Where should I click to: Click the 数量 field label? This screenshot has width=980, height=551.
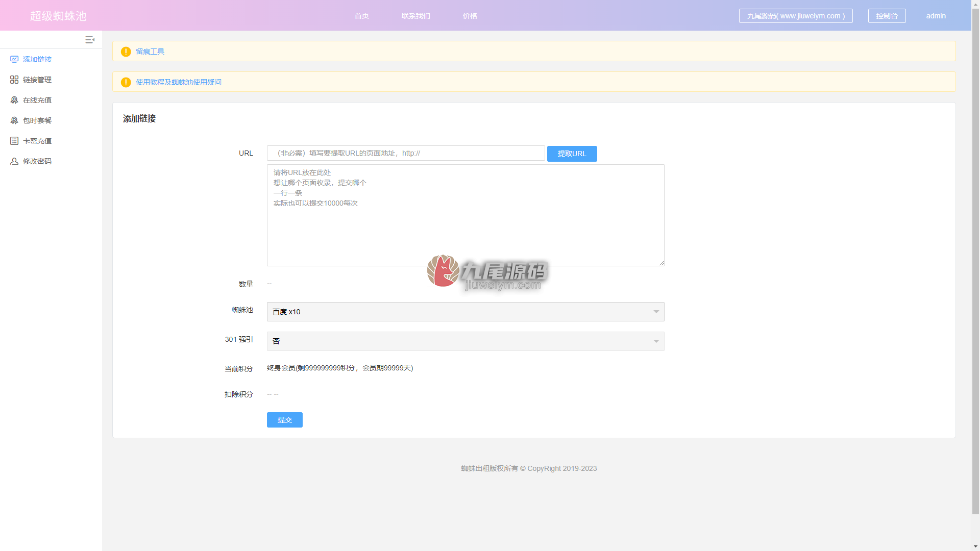tap(246, 284)
